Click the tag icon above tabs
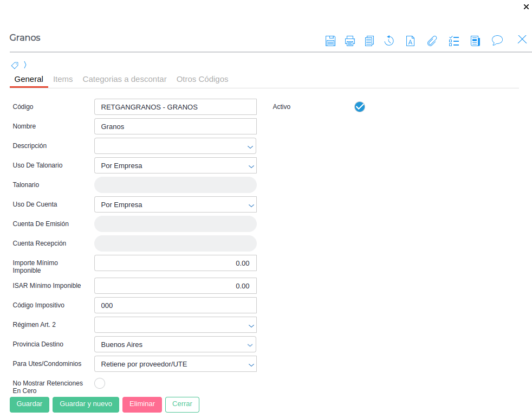Viewport: 532px width, 418px height. tap(15, 65)
